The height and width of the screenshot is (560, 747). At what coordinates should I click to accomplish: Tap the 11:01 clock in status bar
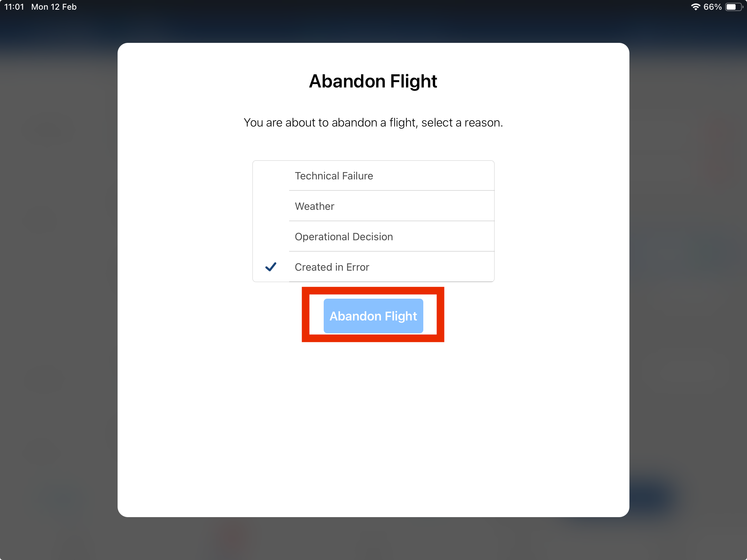(x=14, y=7)
